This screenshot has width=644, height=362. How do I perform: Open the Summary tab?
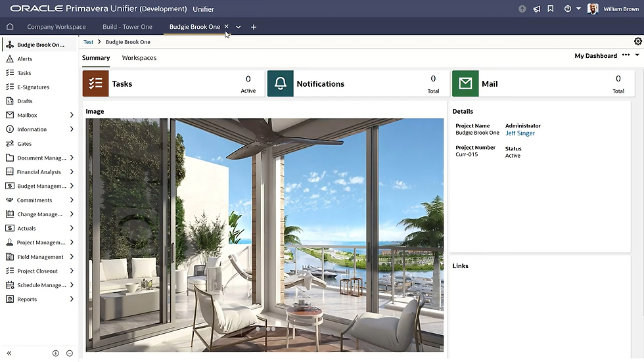(96, 58)
